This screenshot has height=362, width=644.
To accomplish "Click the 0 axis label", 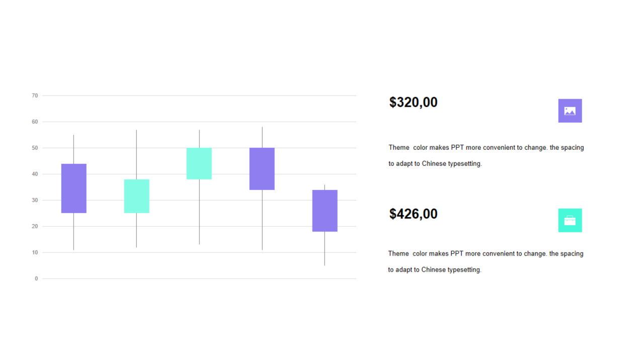I will pyautogui.click(x=36, y=279).
